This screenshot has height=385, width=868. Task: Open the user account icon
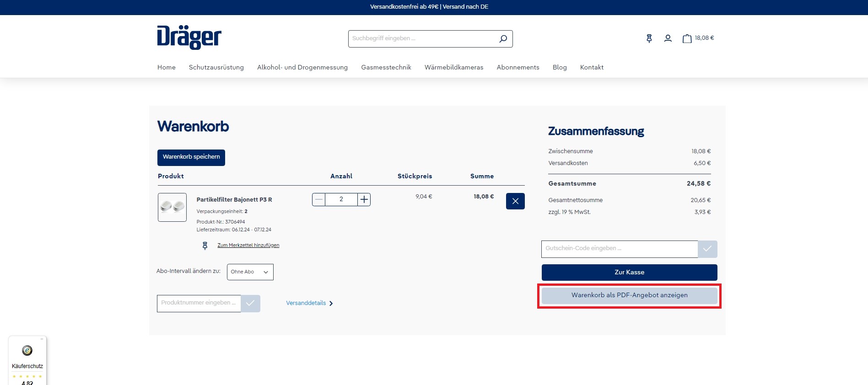point(668,38)
